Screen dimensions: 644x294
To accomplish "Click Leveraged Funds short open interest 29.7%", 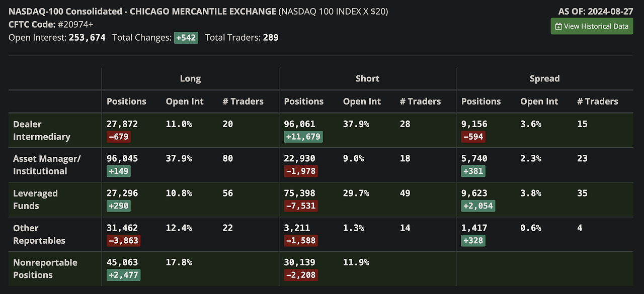I will (356, 193).
